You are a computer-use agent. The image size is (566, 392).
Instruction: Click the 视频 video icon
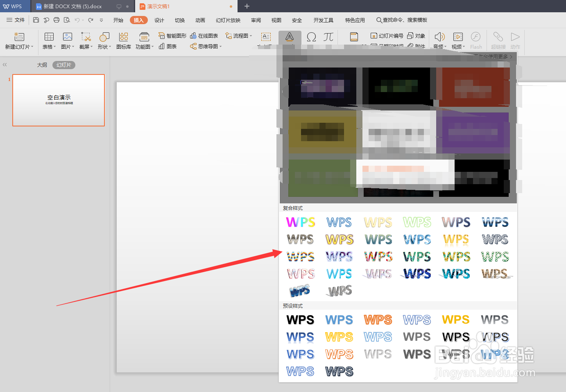(x=458, y=37)
